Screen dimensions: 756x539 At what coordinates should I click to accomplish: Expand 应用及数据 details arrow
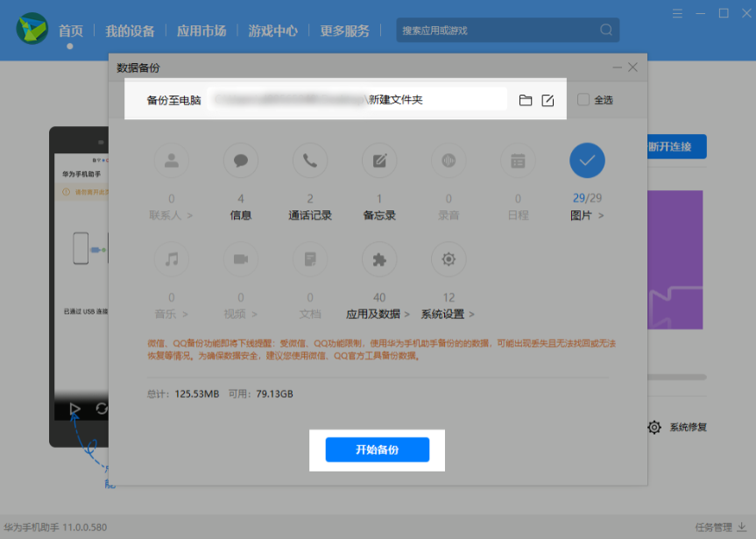click(406, 315)
